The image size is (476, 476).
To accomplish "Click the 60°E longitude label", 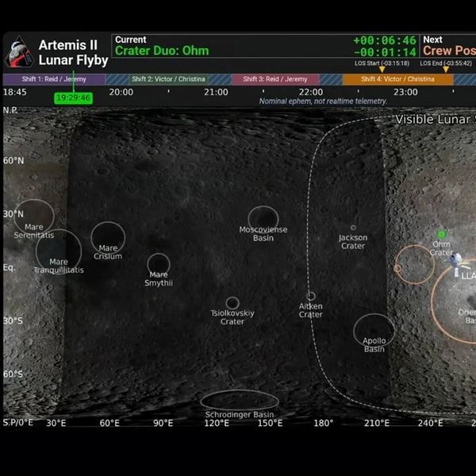I will (109, 423).
